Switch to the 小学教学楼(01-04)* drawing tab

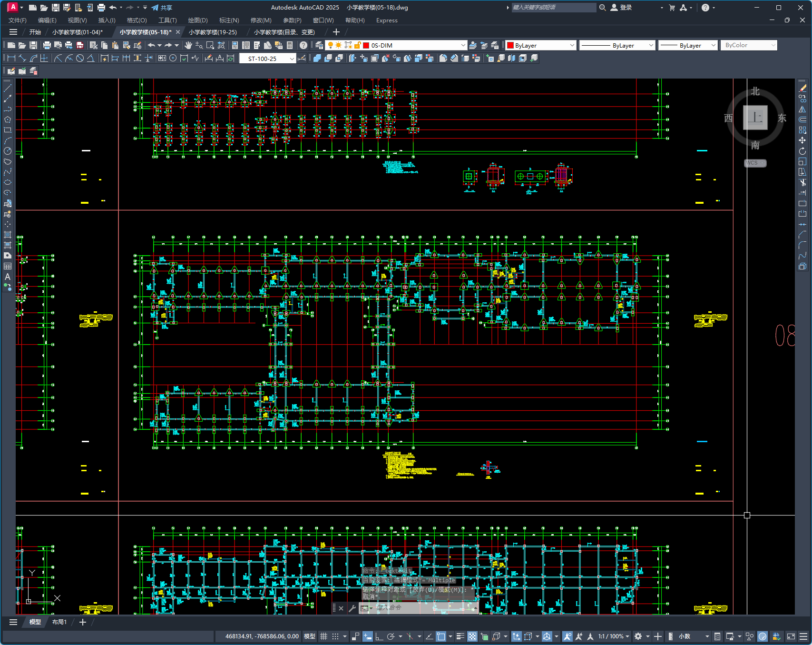[77, 32]
